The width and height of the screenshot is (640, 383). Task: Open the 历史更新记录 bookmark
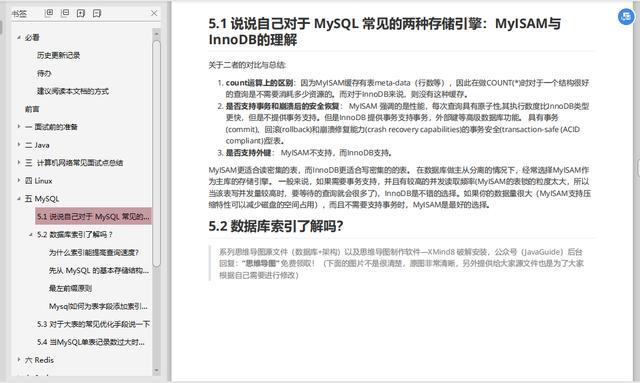click(58, 55)
